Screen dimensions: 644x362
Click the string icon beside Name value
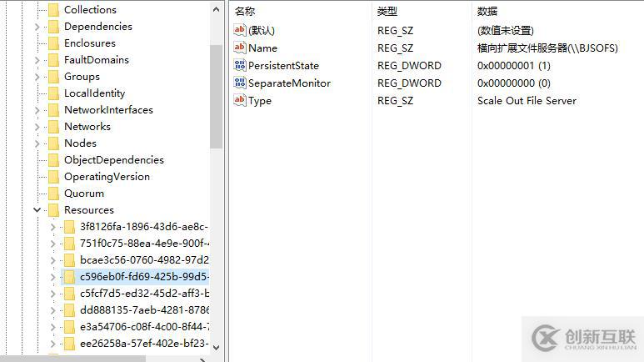240,48
